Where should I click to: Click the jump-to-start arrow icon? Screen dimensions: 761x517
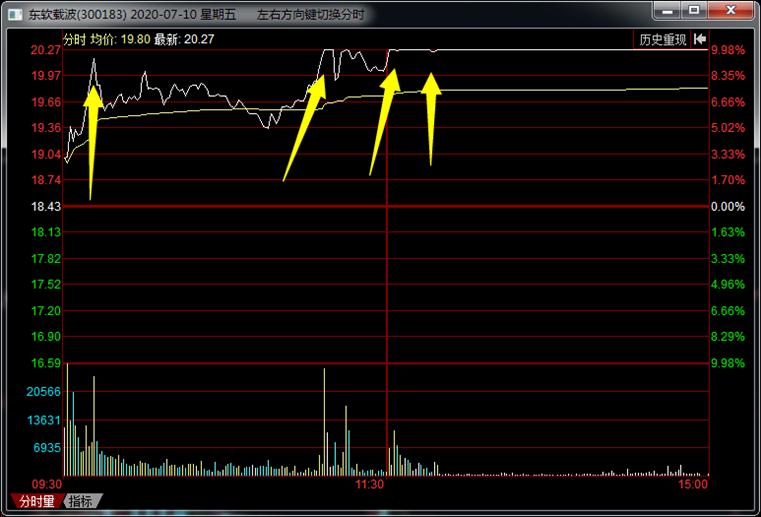click(699, 39)
